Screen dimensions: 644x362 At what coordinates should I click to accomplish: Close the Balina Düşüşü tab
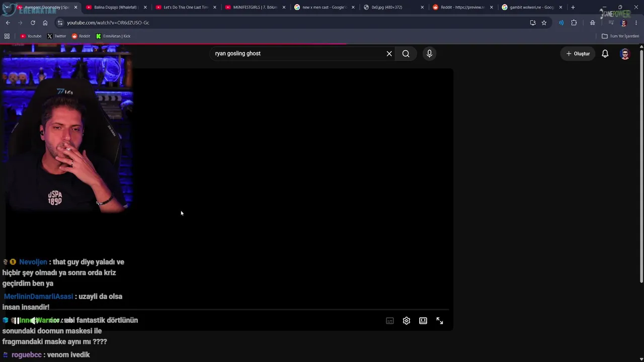145,8
